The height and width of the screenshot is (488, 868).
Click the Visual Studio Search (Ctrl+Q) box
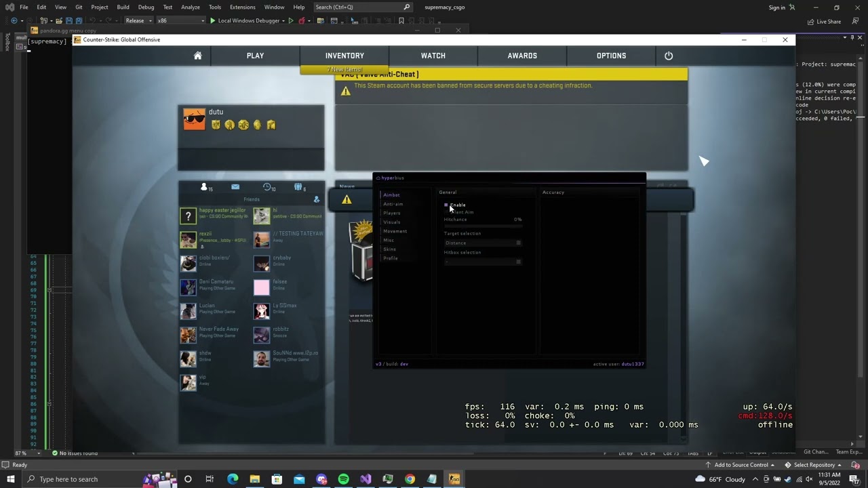363,7
